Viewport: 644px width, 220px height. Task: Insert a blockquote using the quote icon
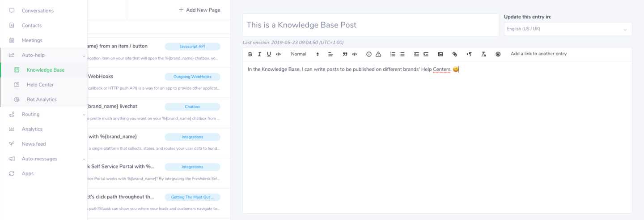tap(345, 54)
